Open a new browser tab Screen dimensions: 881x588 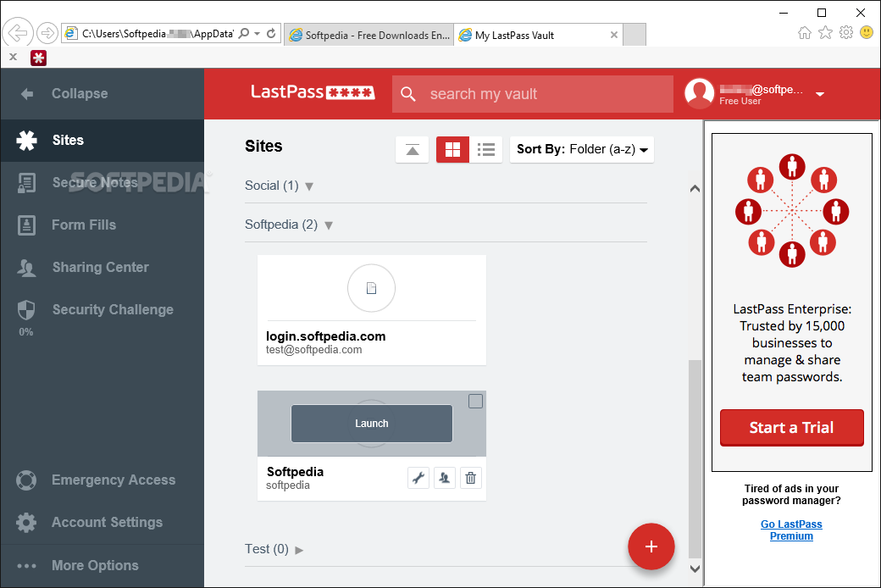point(634,35)
